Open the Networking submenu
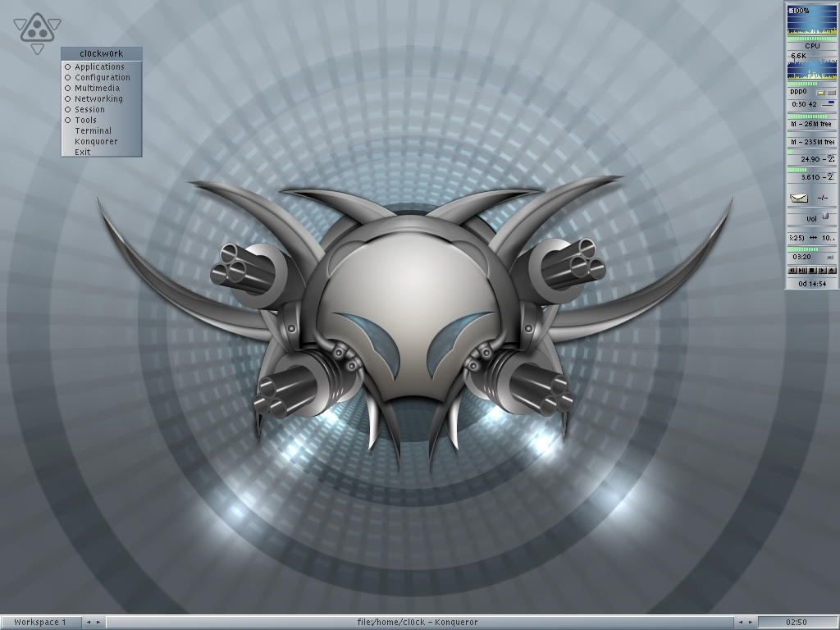 [x=98, y=99]
